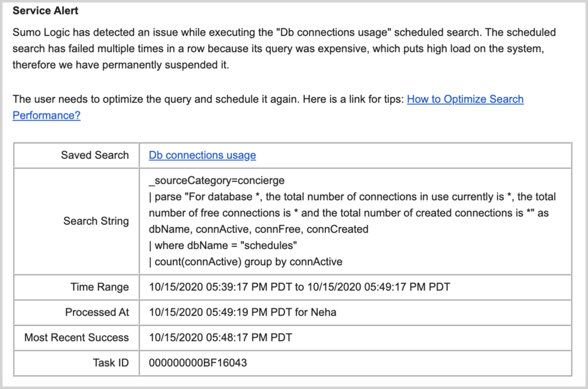Click the _sourceCategory=concierge query line
The image size is (588, 389).
click(x=216, y=180)
